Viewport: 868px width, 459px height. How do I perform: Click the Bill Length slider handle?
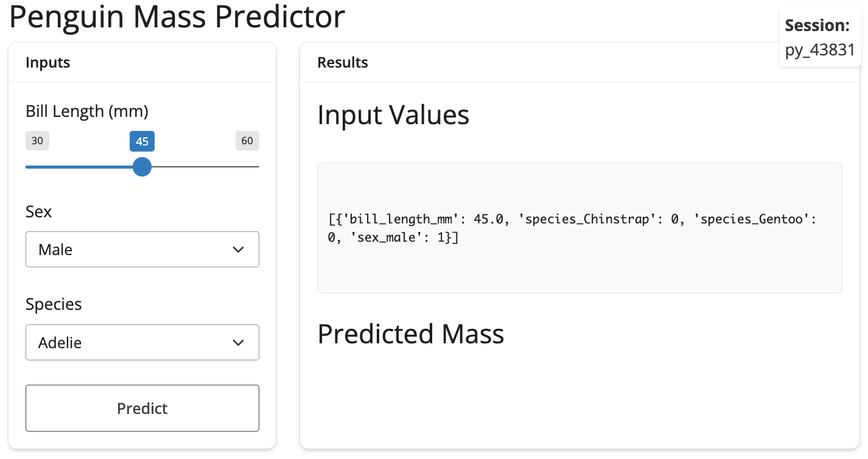pyautogui.click(x=142, y=166)
